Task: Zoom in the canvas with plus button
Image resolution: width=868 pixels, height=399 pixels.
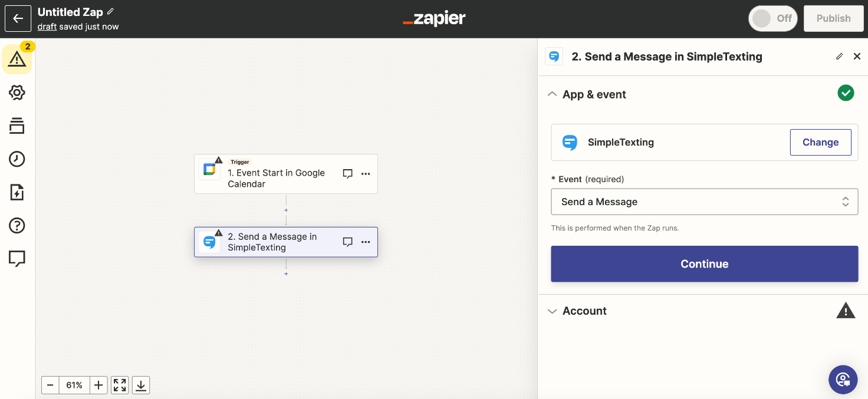Action: coord(98,385)
